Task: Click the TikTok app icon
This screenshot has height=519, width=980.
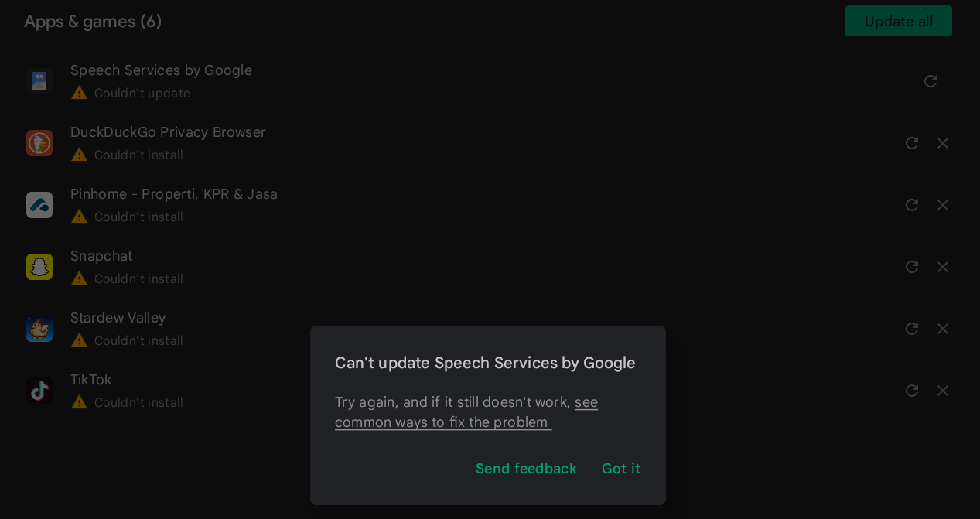Action: coord(39,391)
